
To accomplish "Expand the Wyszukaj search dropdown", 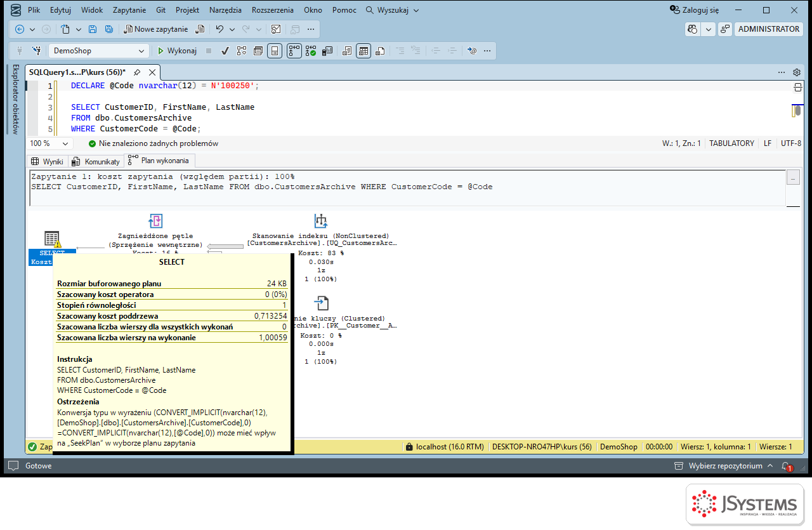I will [416, 10].
